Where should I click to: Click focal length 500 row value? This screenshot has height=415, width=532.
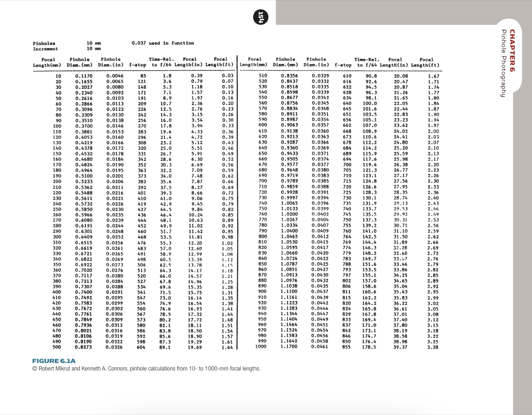[x=57, y=347]
